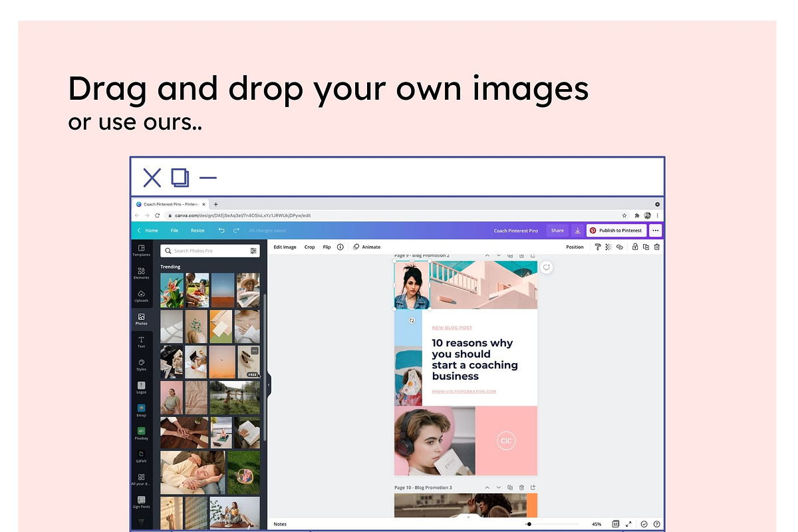
Task: Collapse the side panel with arrow handle
Action: coord(269,384)
